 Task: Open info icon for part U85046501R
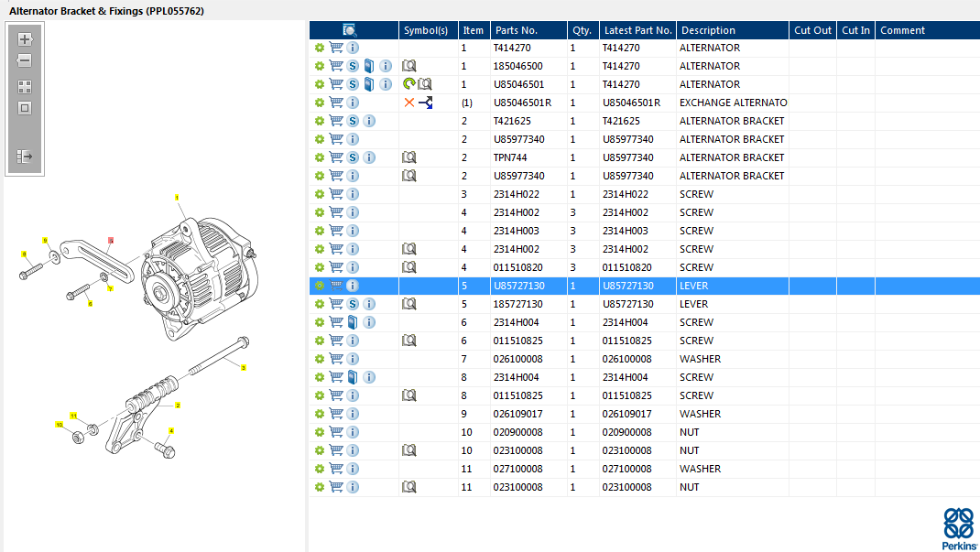coord(353,103)
